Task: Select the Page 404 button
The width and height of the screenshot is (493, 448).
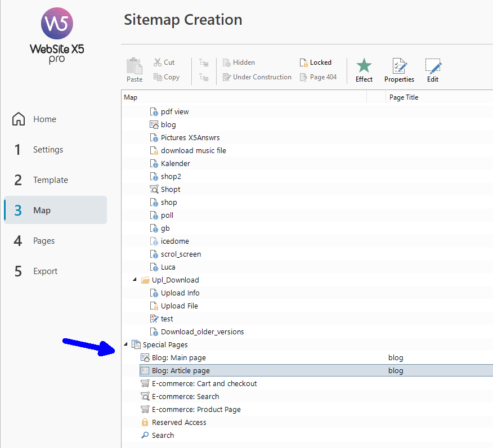Action: 318,77
